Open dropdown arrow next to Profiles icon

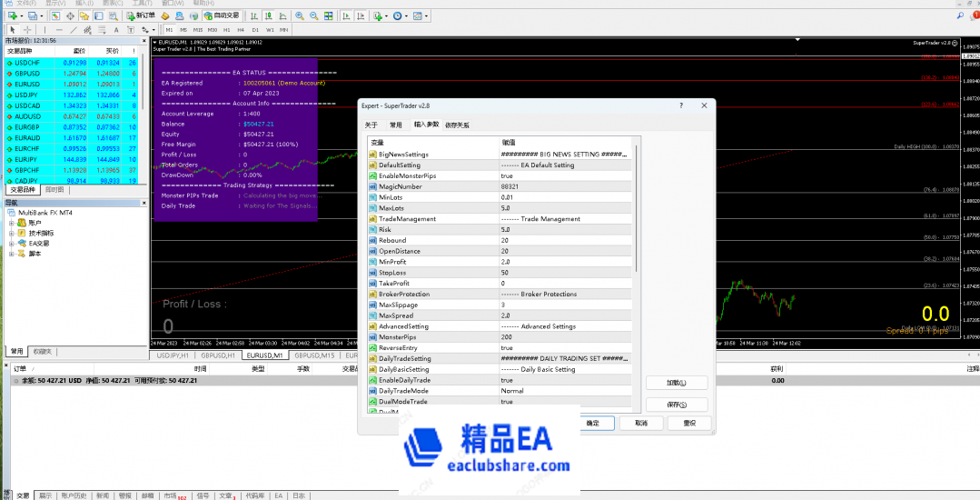tap(42, 15)
